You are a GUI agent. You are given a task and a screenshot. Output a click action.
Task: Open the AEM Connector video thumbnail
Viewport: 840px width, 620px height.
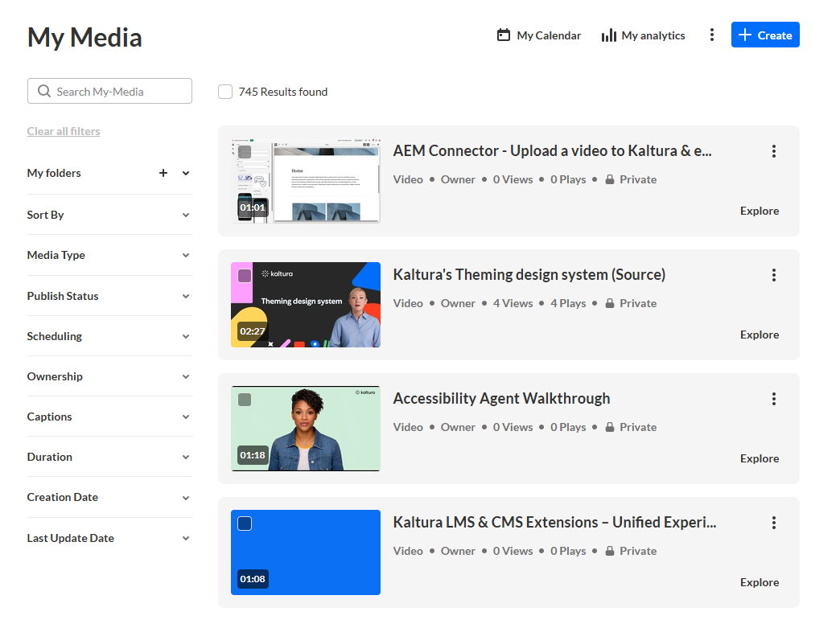306,181
